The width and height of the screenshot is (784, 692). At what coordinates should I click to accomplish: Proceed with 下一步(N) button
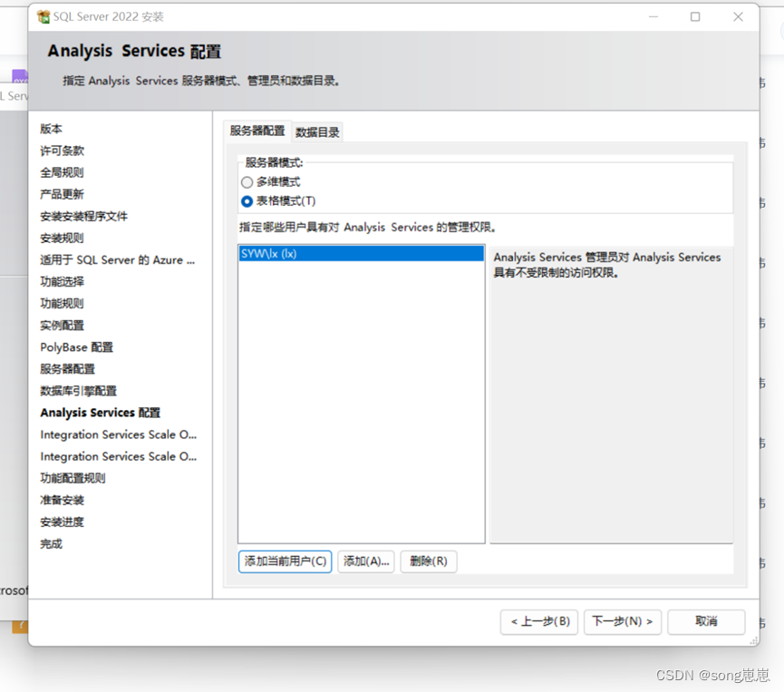(623, 622)
